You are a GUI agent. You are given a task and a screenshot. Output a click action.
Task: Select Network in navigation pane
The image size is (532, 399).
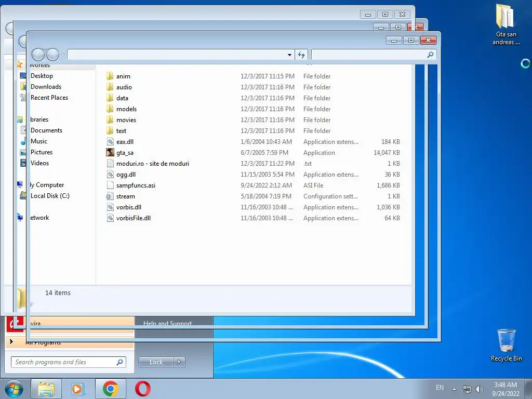pyautogui.click(x=39, y=218)
